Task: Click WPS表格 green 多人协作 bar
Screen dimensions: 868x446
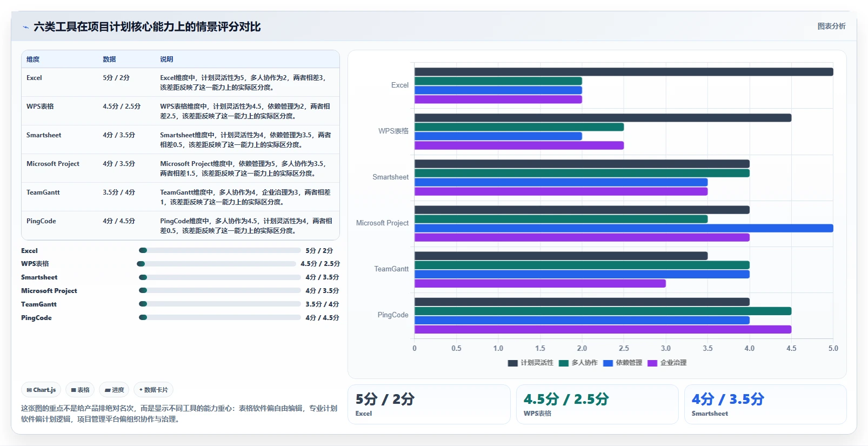Action: tap(519, 127)
